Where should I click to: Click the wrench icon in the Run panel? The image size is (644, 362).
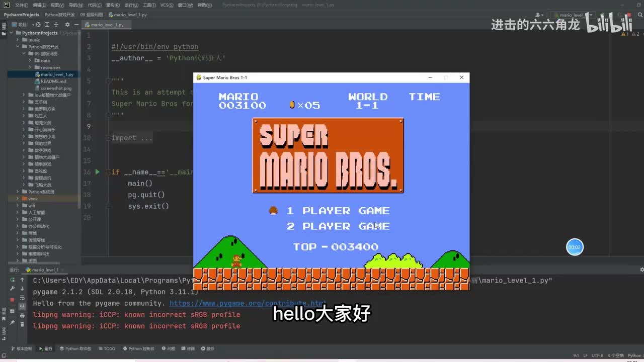point(13,289)
